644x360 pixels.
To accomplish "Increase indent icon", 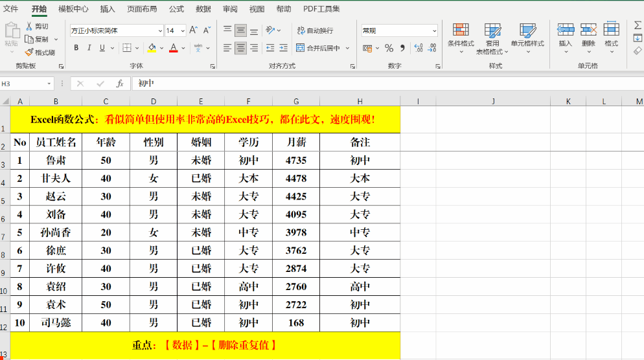I will [283, 48].
